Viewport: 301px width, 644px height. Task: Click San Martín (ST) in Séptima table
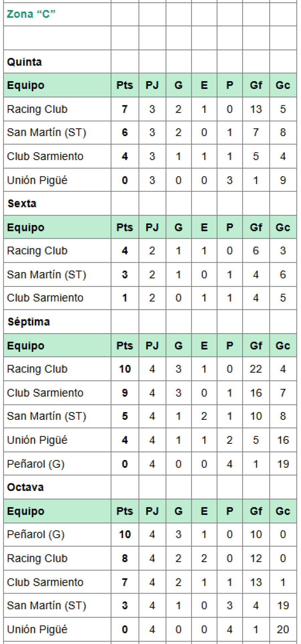[x=46, y=416]
